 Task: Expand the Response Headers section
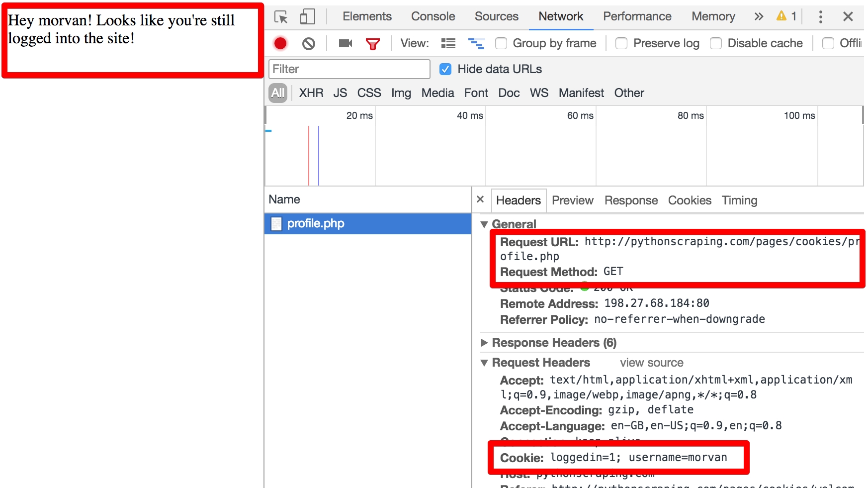point(484,343)
